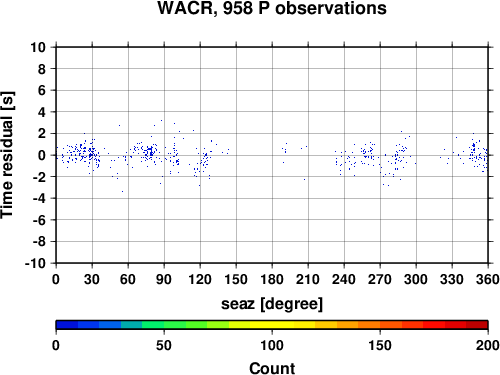Image resolution: width=500 pixels, height=375 pixels.
Task: Click the y-axis tick label 0
Action: 42,155
